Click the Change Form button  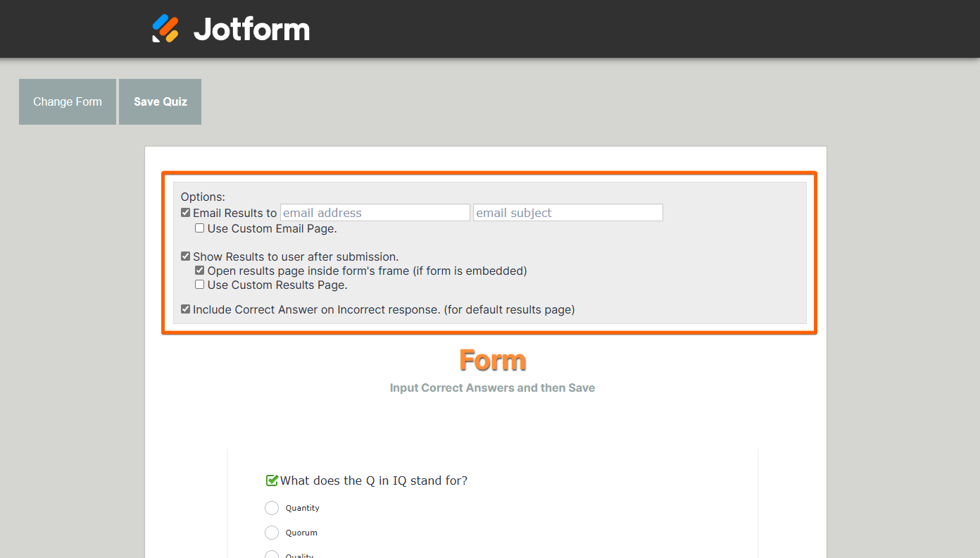click(x=68, y=101)
